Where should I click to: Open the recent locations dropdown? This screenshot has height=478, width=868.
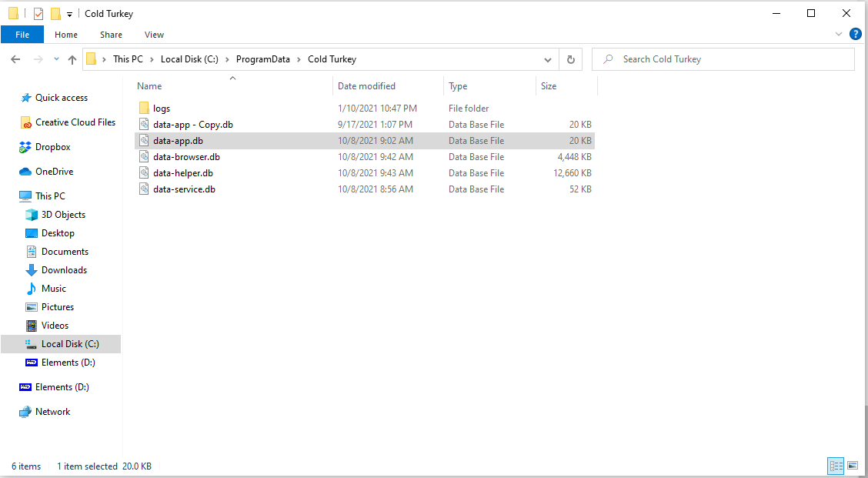point(56,58)
